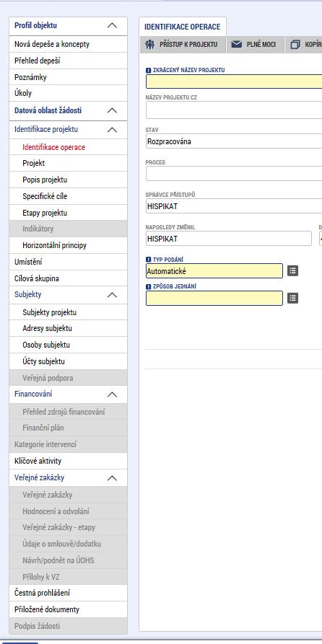The width and height of the screenshot is (322, 644).
Task: Open list icon next to Typ podání
Action: [x=292, y=270]
